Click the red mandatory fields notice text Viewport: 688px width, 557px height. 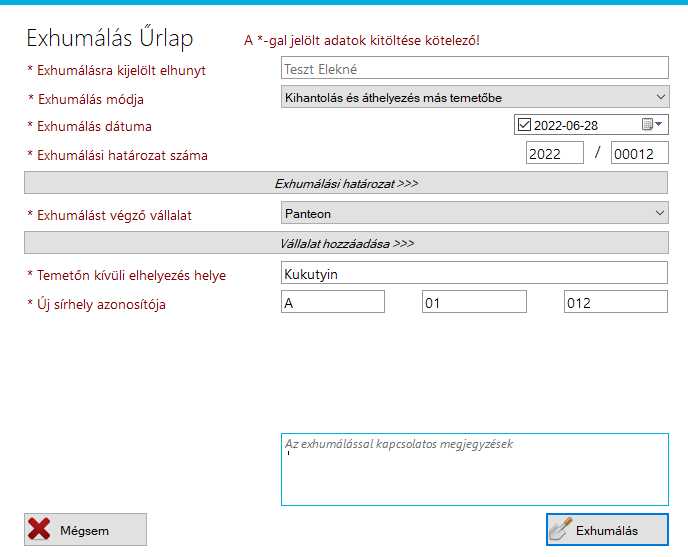coord(362,40)
